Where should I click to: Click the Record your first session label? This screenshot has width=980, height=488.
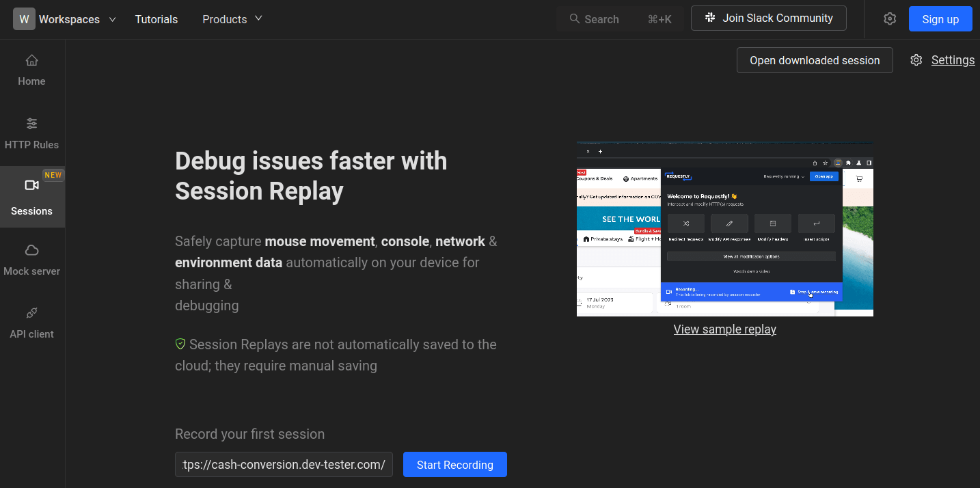point(250,434)
